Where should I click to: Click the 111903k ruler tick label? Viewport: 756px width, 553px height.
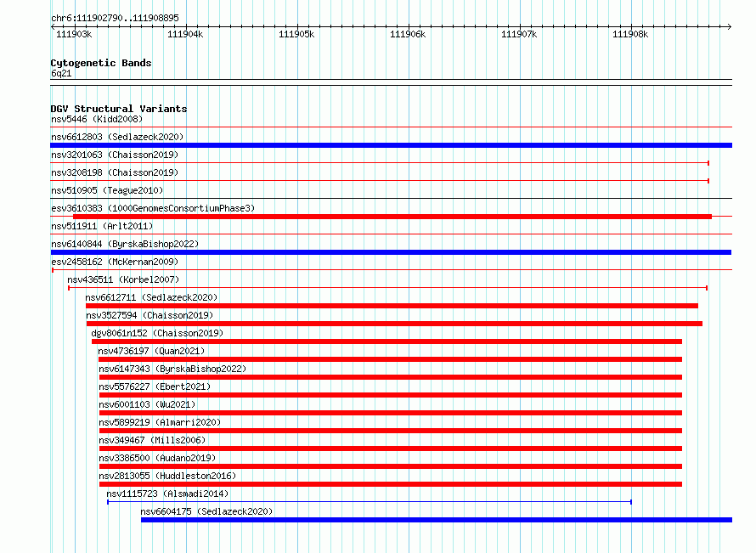[x=74, y=34]
